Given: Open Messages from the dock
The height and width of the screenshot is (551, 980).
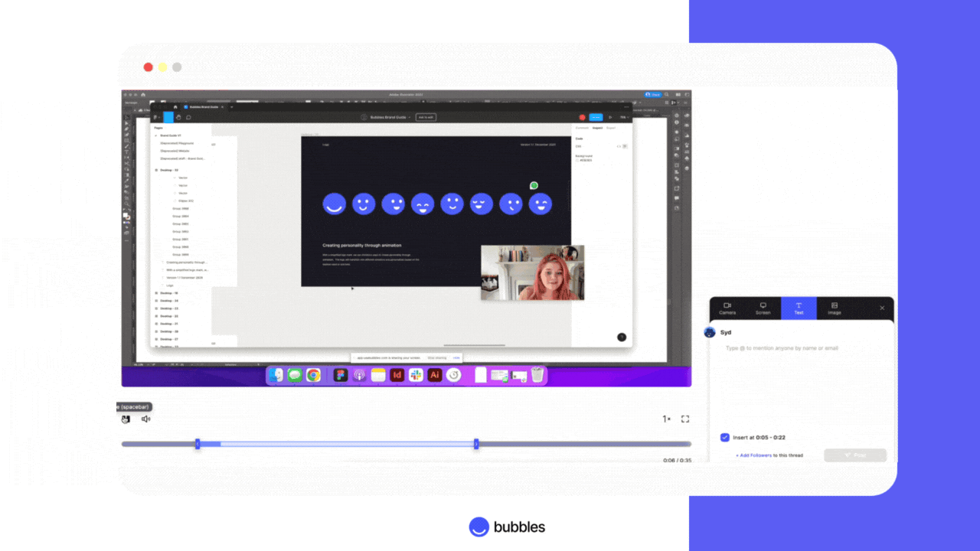Looking at the screenshot, I should pos(295,375).
